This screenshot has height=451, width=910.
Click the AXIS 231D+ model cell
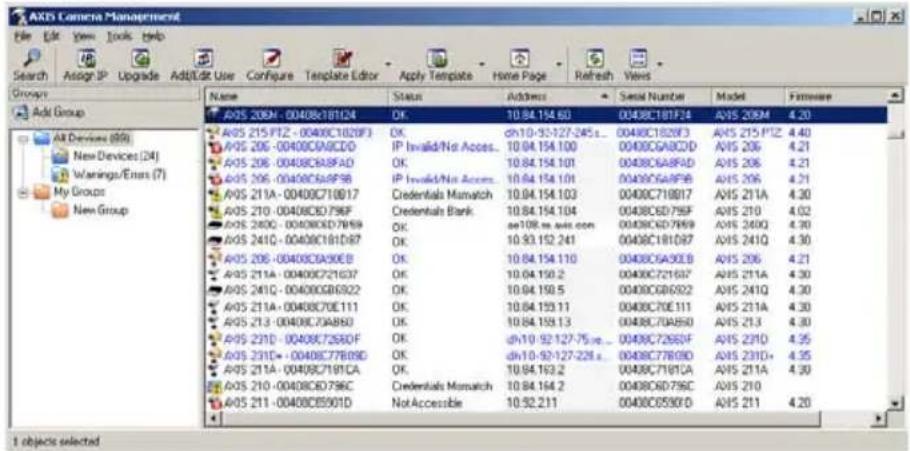[742, 355]
